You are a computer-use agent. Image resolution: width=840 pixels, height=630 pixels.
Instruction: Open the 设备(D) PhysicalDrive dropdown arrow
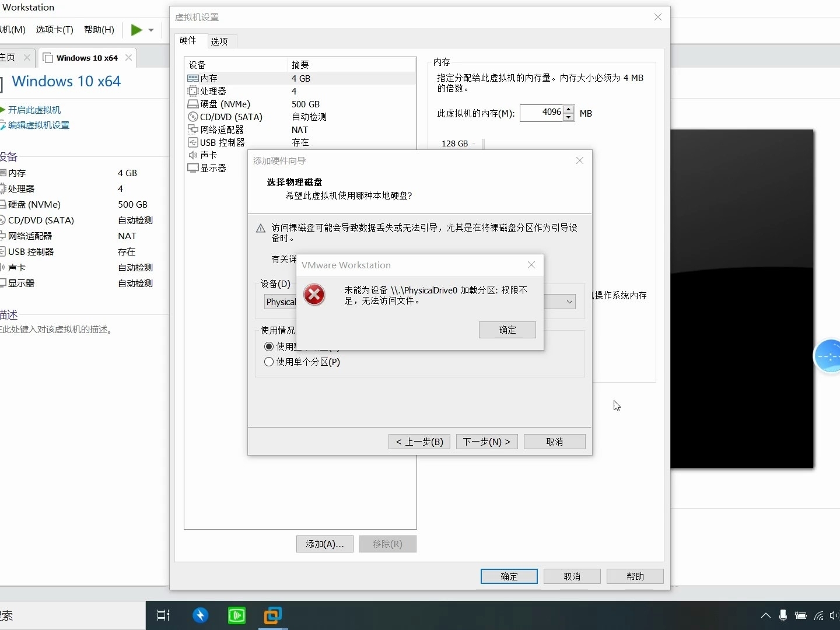coord(569,302)
